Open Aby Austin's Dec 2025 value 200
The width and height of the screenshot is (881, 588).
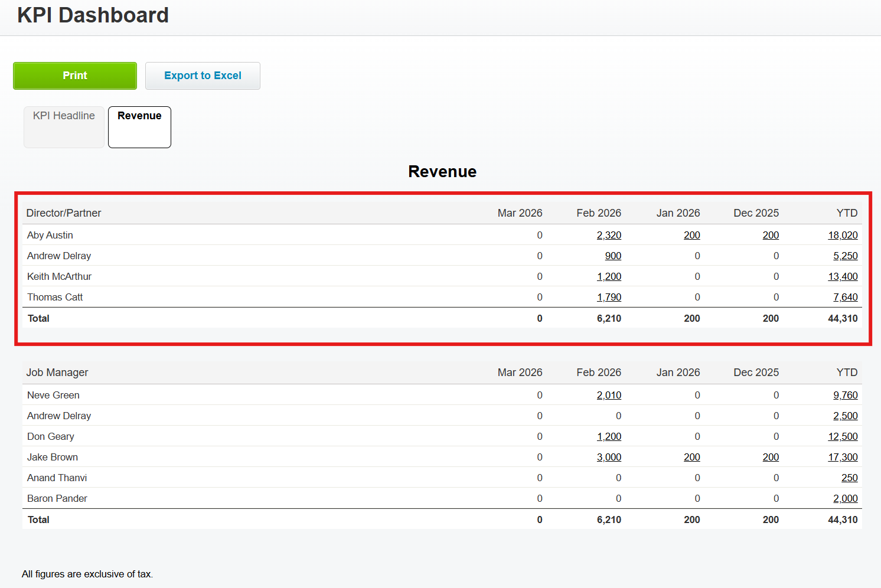[771, 235]
